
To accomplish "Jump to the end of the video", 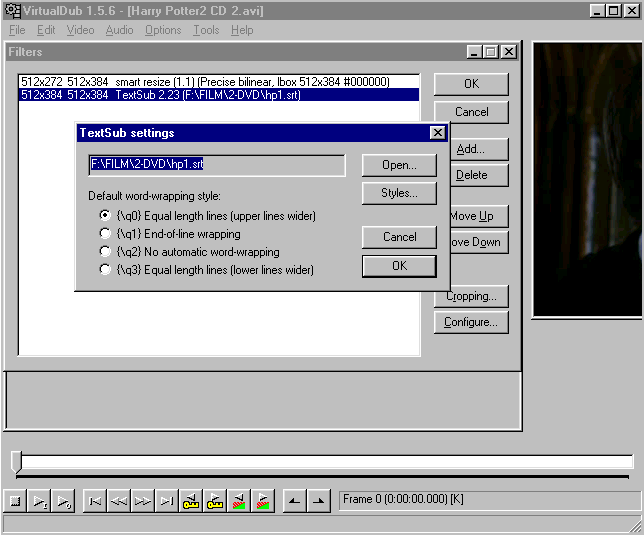I will tap(167, 501).
